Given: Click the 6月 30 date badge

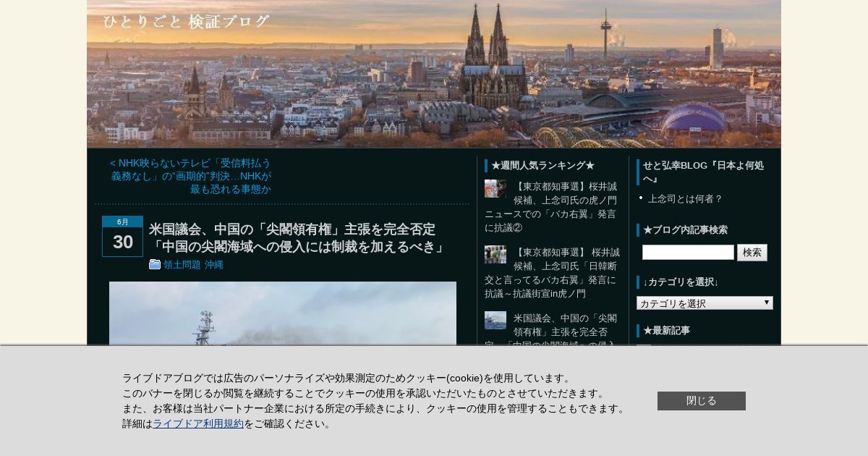Looking at the screenshot, I should 122,236.
